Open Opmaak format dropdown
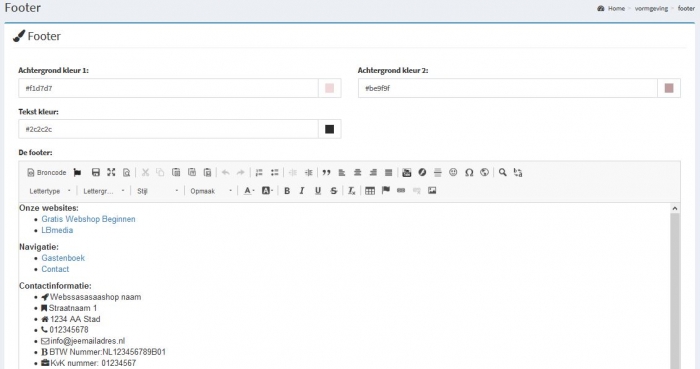The width and height of the screenshot is (700, 369). pyautogui.click(x=211, y=191)
